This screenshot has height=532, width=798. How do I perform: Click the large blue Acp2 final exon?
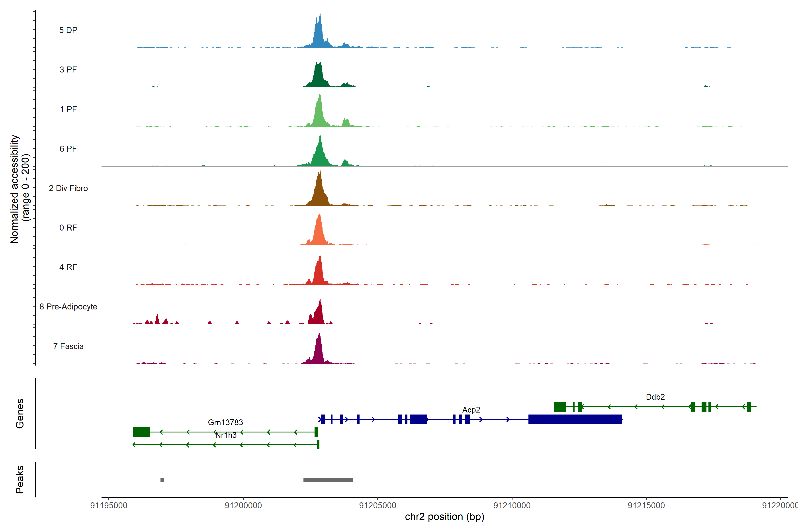click(x=575, y=419)
